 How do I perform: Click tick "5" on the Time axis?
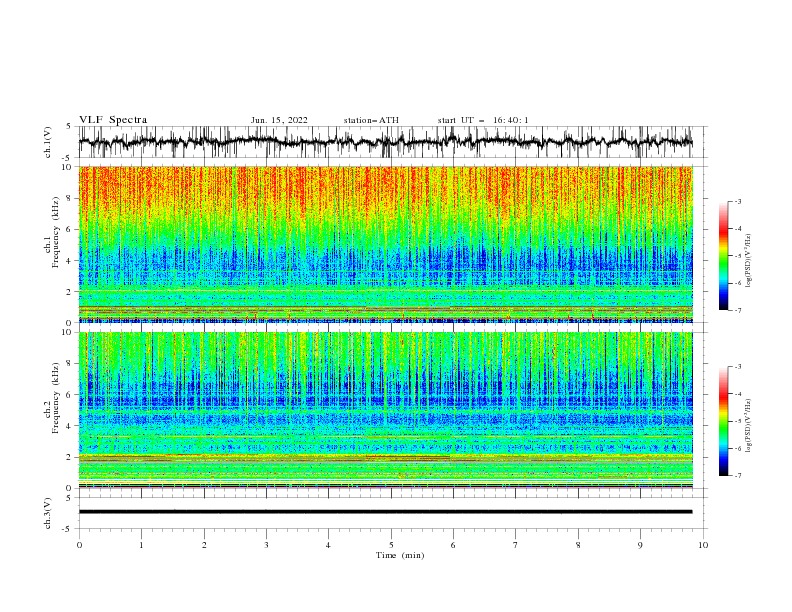391,545
